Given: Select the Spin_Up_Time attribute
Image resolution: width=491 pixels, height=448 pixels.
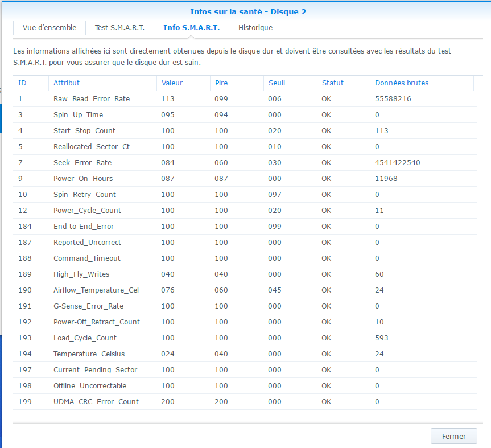Looking at the screenshot, I should [x=78, y=115].
